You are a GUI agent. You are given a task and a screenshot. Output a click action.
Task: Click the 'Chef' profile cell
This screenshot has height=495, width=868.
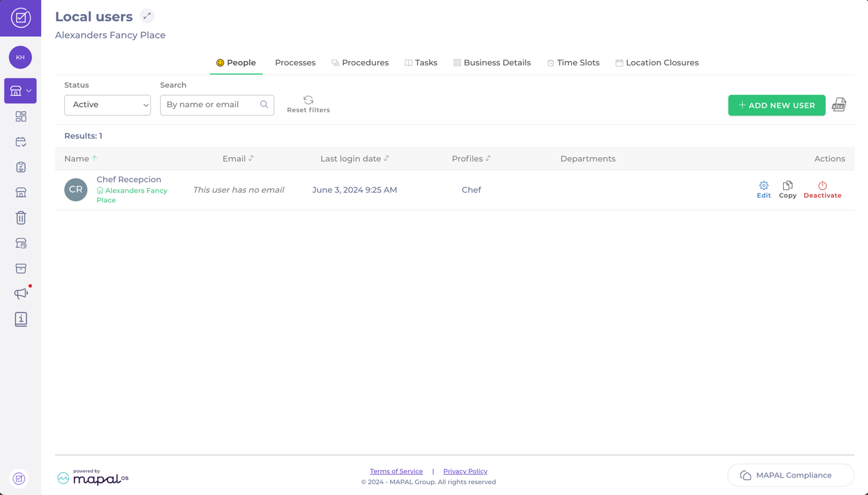click(471, 190)
